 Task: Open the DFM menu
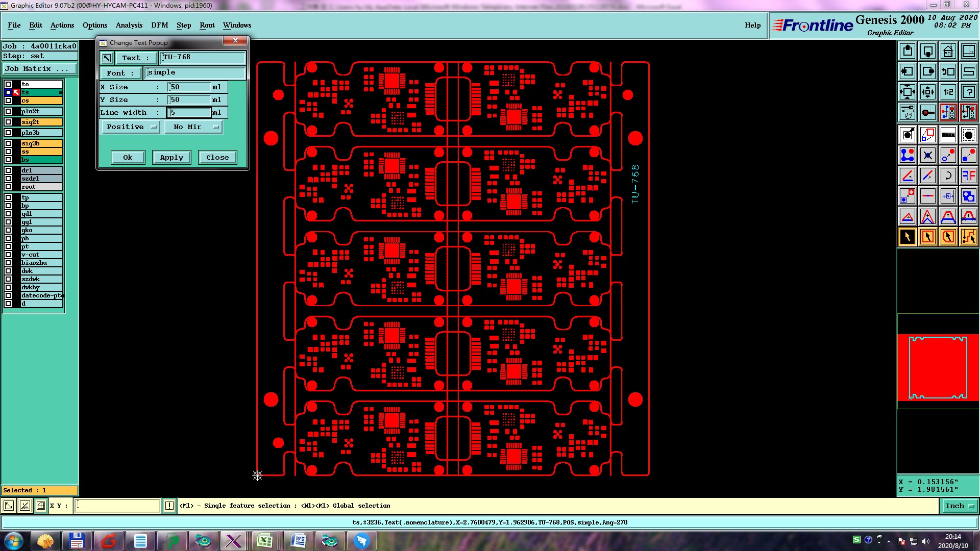point(159,25)
